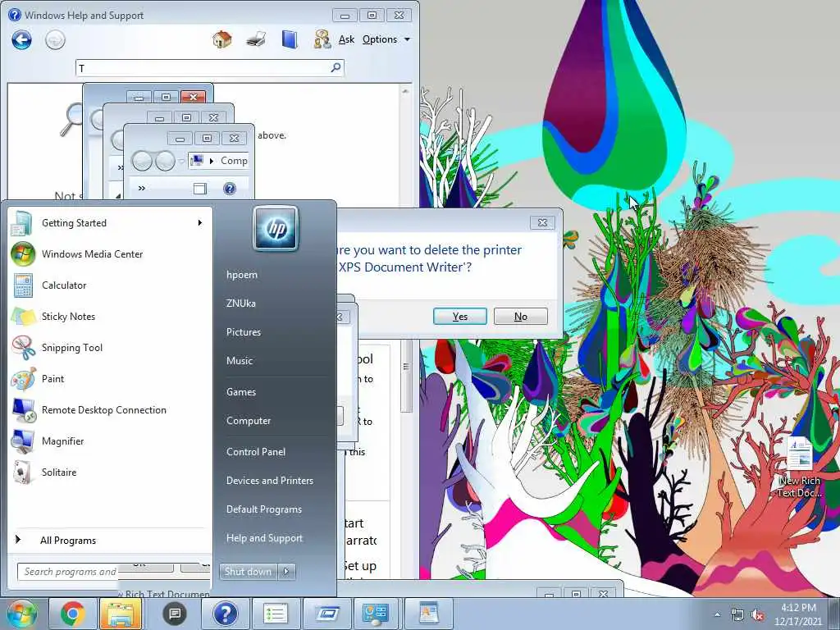Open the Options dropdown in Help
The width and height of the screenshot is (840, 630).
coord(386,39)
